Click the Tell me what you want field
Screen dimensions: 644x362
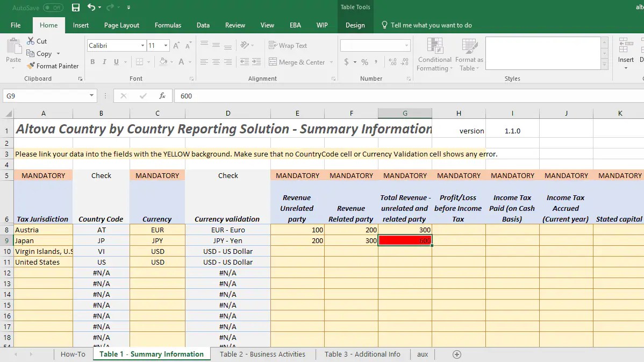pos(431,25)
